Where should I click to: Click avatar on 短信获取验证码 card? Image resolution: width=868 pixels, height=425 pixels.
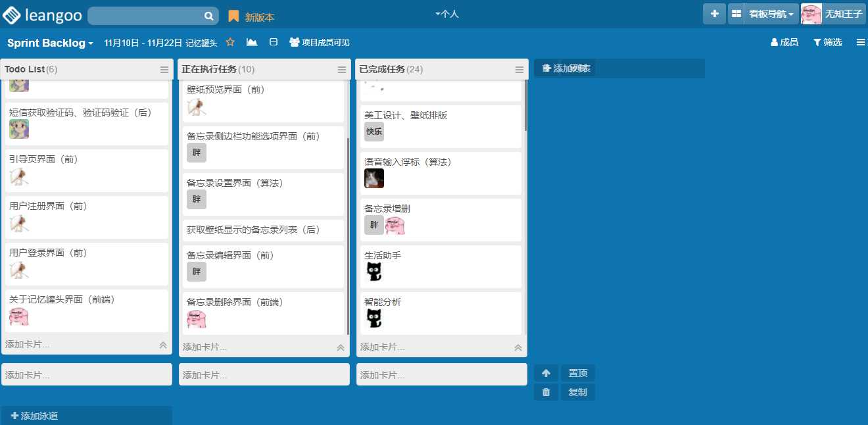tap(19, 129)
